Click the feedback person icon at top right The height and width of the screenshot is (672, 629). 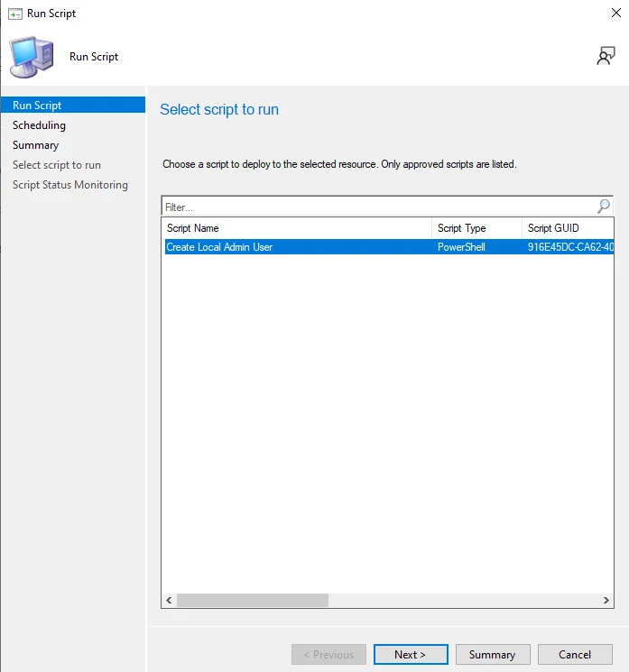coord(606,56)
